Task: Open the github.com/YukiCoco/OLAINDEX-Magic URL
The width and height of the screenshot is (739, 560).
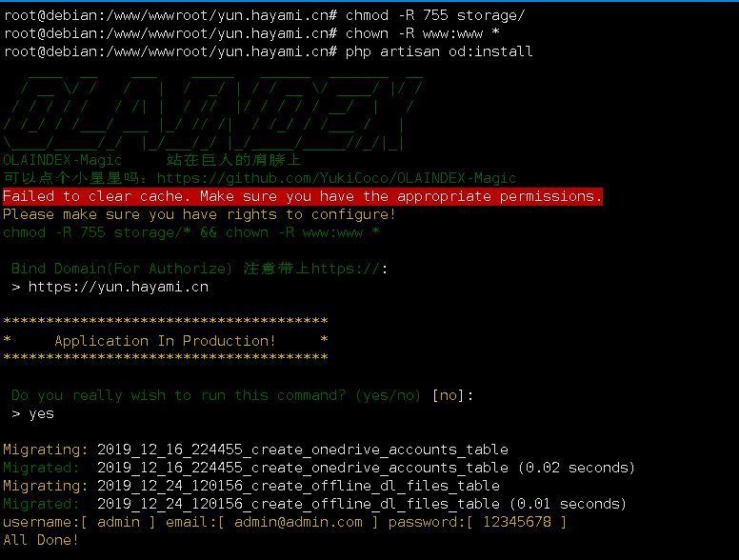Action: click(x=336, y=178)
